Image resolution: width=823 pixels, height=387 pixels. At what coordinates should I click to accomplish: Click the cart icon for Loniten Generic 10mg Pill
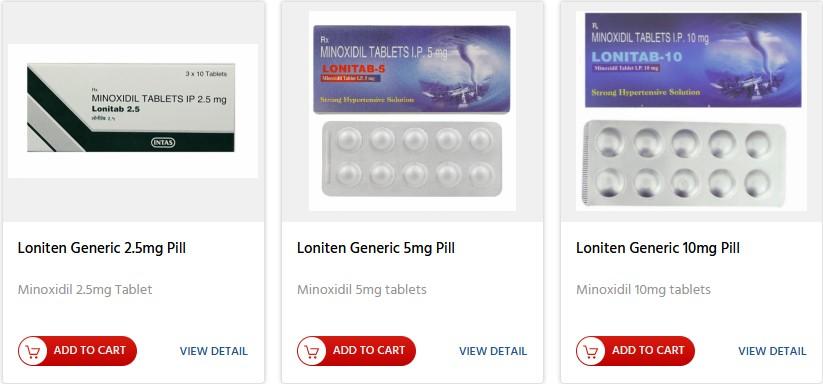point(592,351)
